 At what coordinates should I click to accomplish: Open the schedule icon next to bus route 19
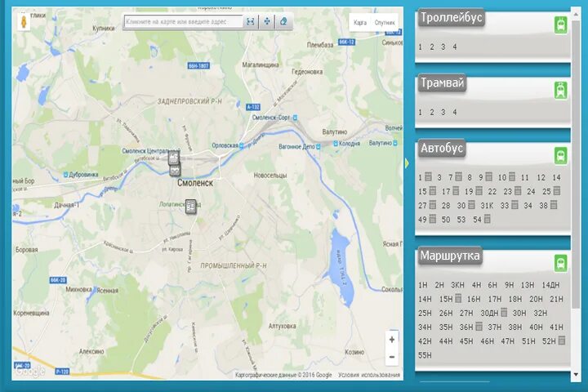pyautogui.click(x=479, y=191)
